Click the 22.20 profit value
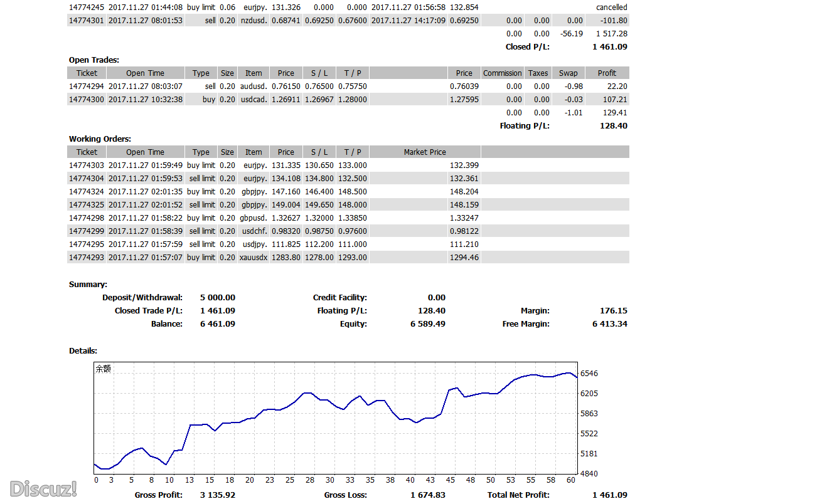This screenshot has width=822, height=504. click(617, 87)
